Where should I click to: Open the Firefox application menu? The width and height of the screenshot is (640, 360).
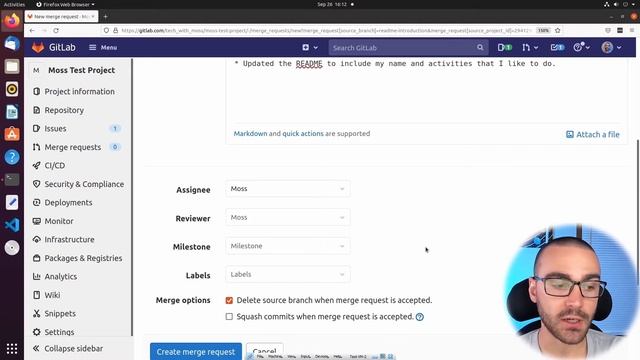click(65, 4)
